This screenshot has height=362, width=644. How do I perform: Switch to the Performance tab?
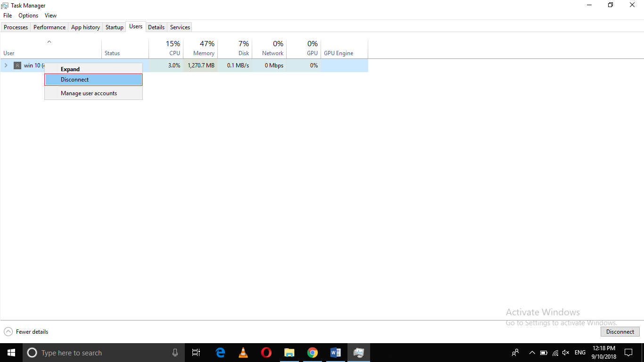(x=49, y=27)
